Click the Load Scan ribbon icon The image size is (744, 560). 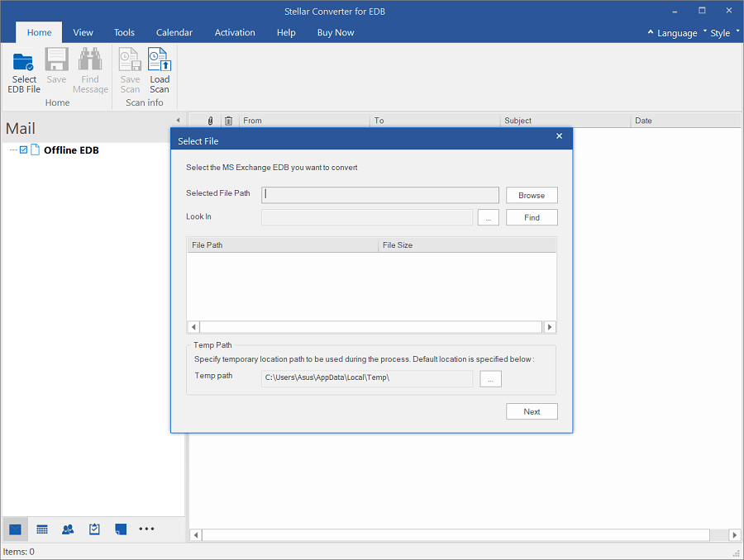point(160,72)
